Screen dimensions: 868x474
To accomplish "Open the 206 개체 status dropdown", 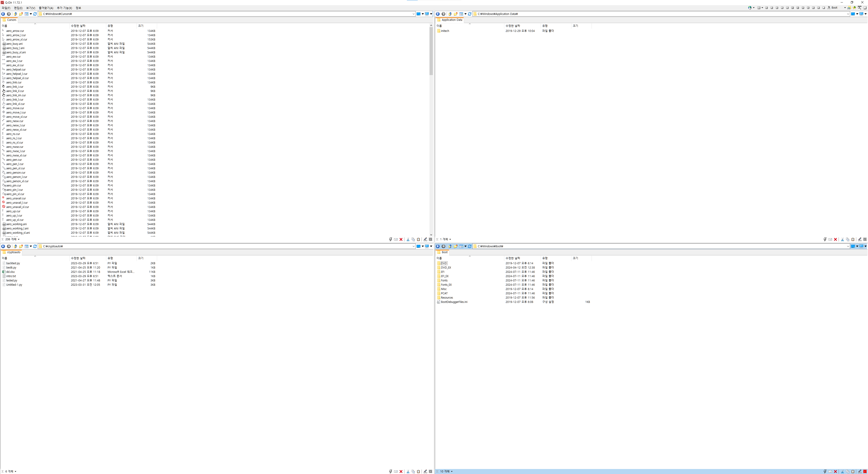I will pyautogui.click(x=19, y=240).
